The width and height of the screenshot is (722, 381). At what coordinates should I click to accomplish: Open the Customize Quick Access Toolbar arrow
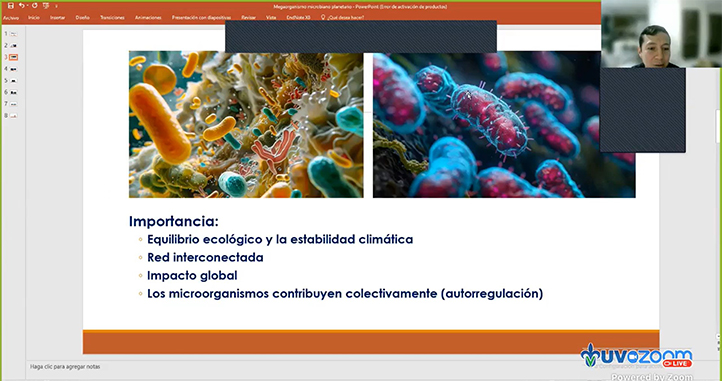(57, 6)
